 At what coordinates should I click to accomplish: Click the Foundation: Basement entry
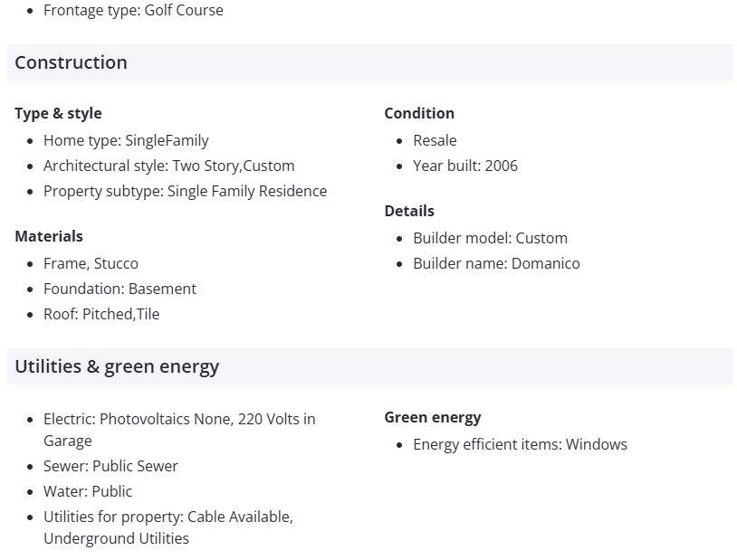click(120, 289)
